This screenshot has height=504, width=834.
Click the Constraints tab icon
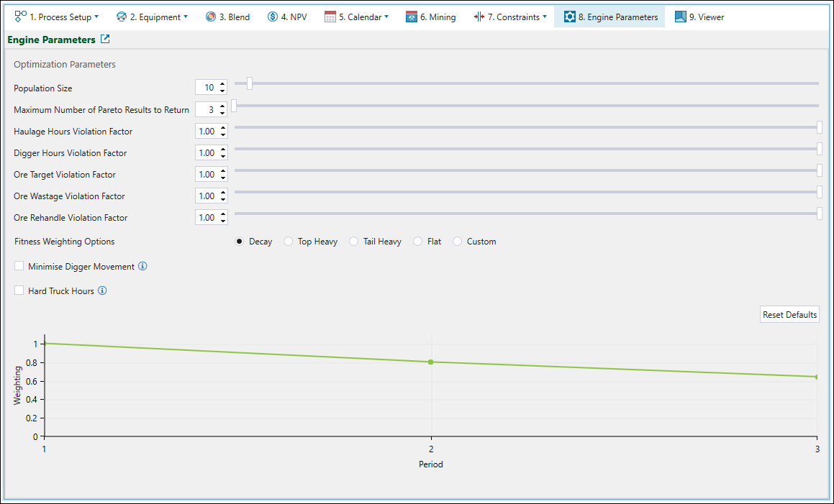point(479,17)
